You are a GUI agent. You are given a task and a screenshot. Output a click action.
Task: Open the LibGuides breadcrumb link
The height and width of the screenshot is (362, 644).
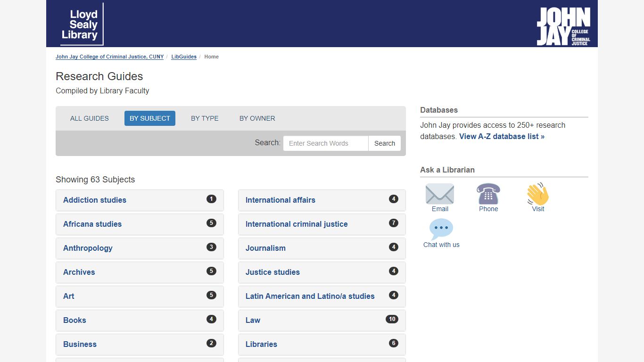(184, 57)
